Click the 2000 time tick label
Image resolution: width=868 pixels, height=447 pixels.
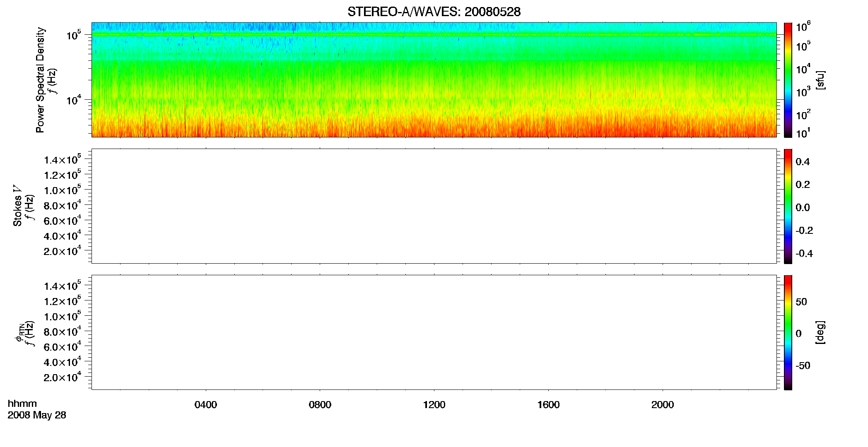tap(663, 405)
